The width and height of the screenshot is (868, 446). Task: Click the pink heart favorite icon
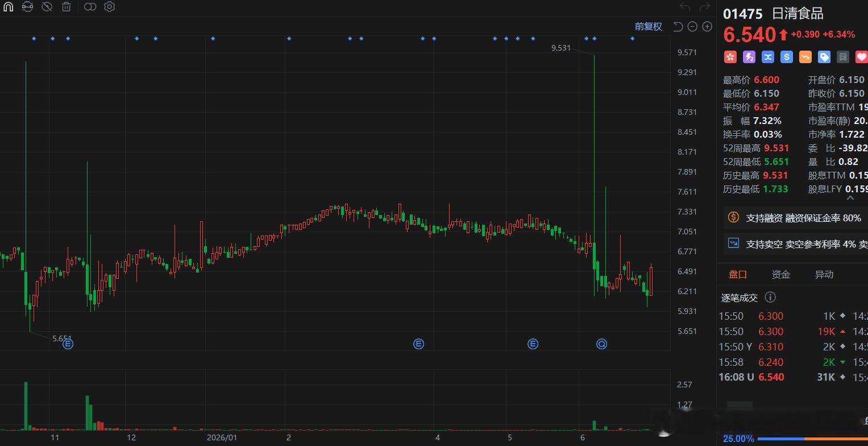(862, 56)
